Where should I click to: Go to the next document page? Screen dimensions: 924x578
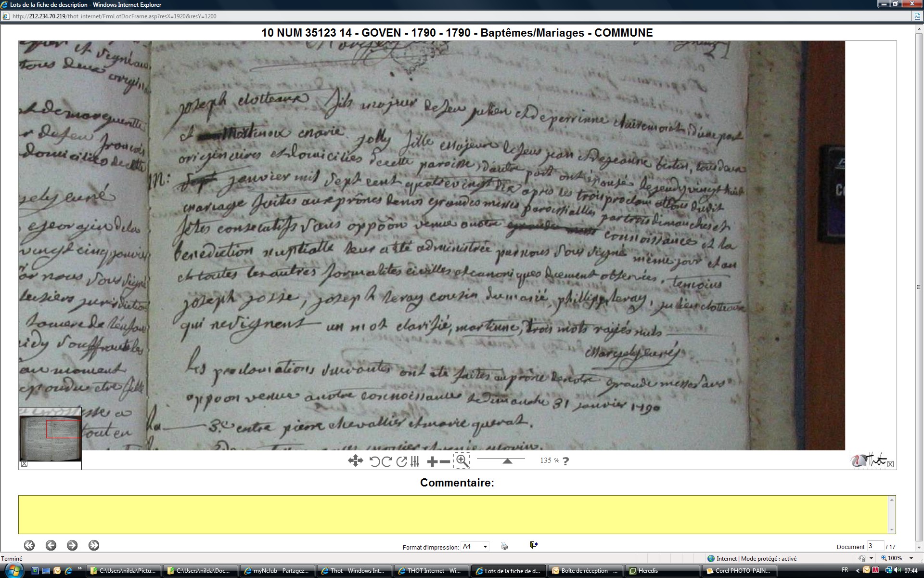[x=72, y=545]
